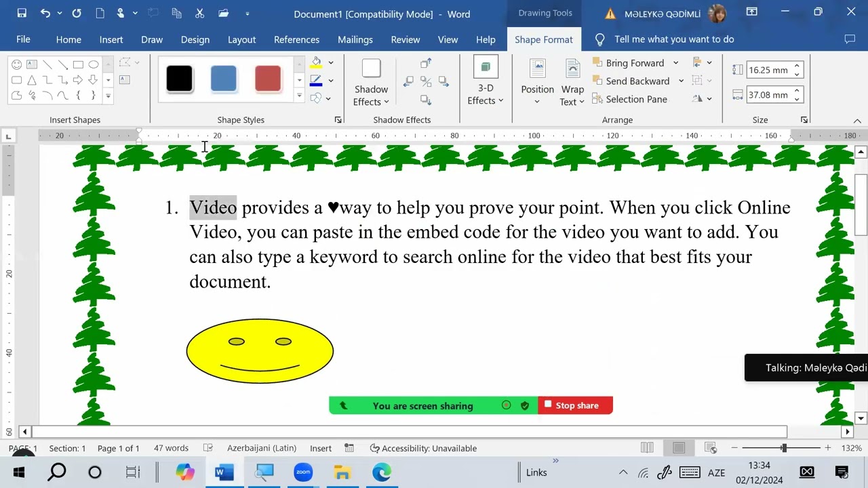Expand Send Backward arrow options
This screenshot has height=488, width=868.
click(x=681, y=81)
